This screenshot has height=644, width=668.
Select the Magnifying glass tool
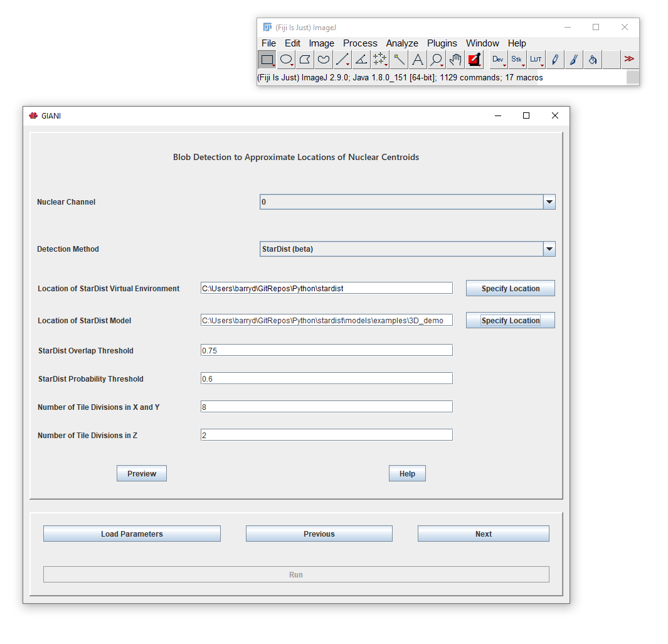click(437, 60)
